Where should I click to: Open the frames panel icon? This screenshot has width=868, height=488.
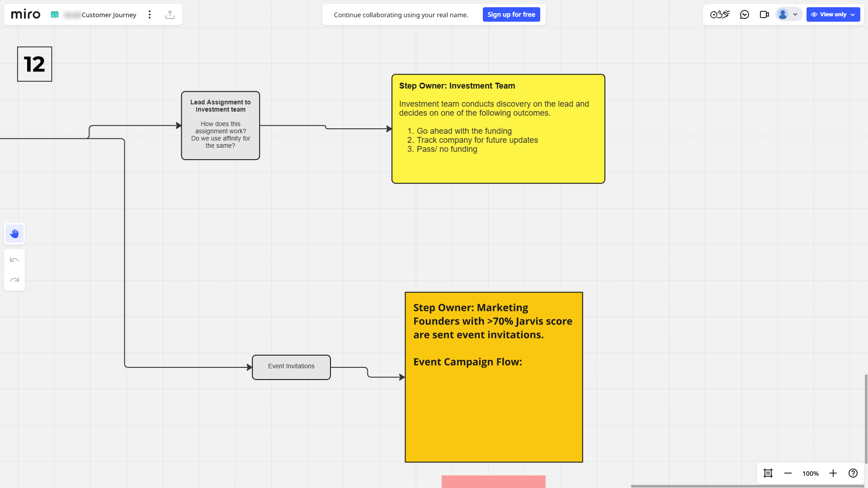(768, 473)
